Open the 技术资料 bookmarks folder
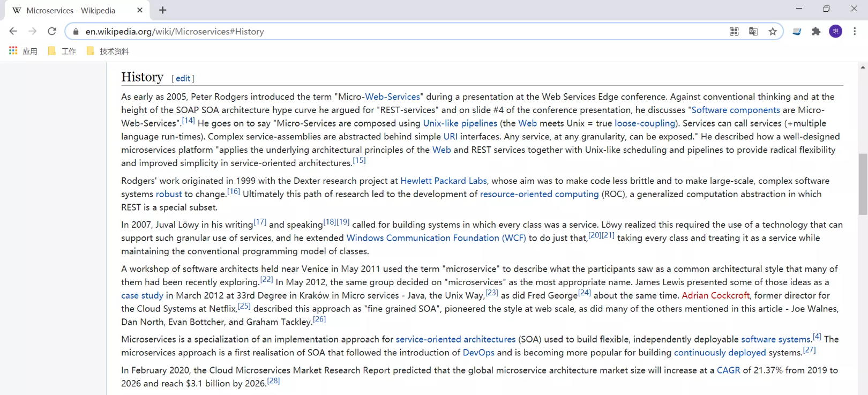The height and width of the screenshot is (395, 868). pos(108,51)
